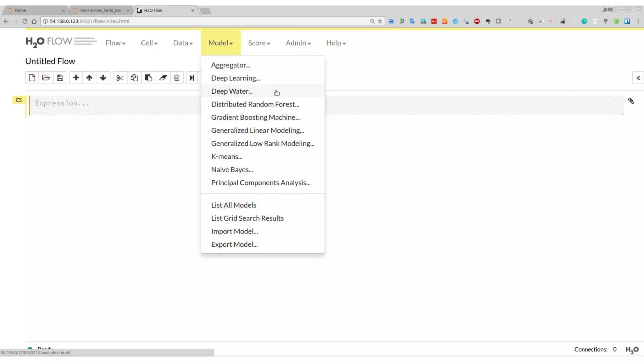
Task: Click the Untitled Flow title
Action: [x=50, y=61]
